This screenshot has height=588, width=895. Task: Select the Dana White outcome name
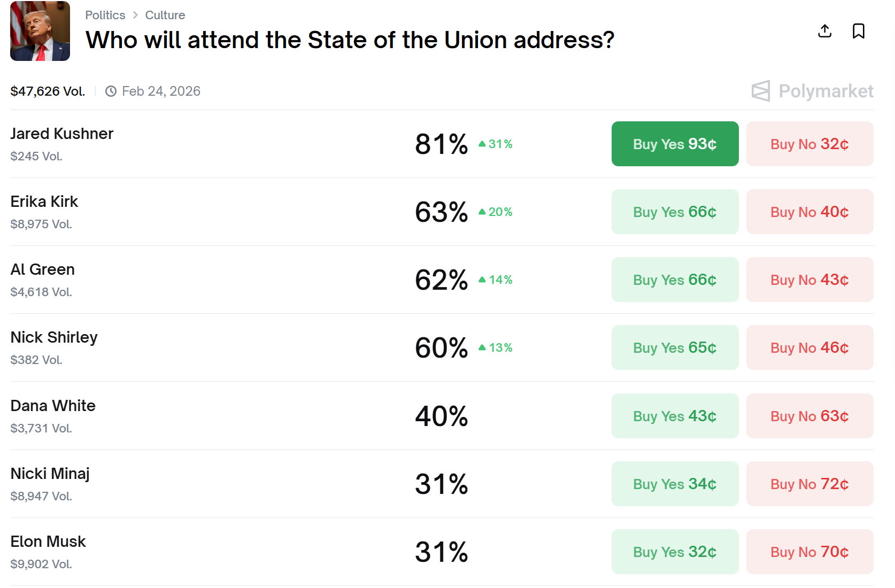tap(53, 406)
